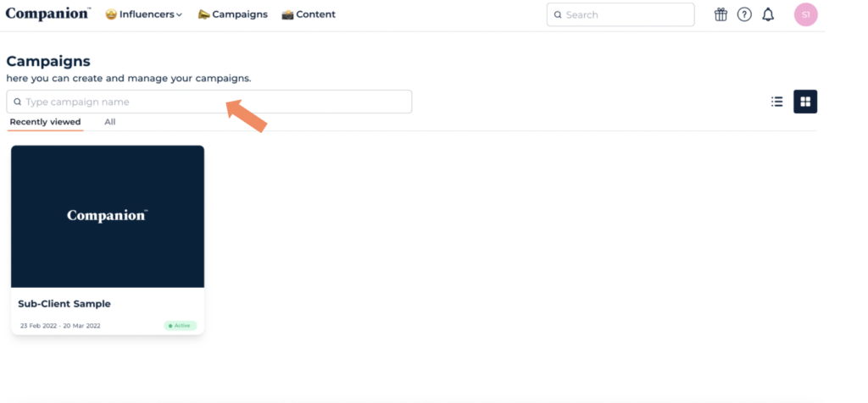This screenshot has height=403, width=868.
Task: Expand the Influencers dropdown menu
Action: pos(144,14)
